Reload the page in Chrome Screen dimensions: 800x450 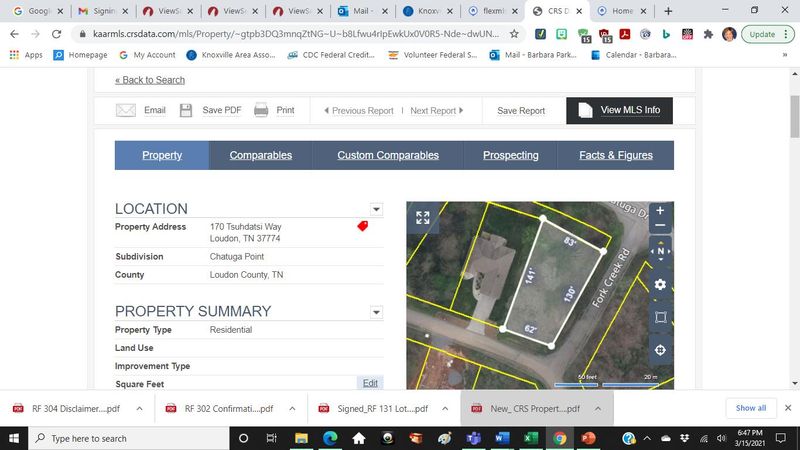tap(57, 34)
